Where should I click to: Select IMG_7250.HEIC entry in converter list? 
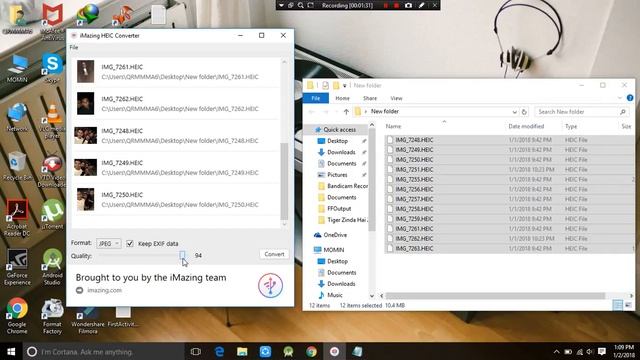(x=176, y=200)
